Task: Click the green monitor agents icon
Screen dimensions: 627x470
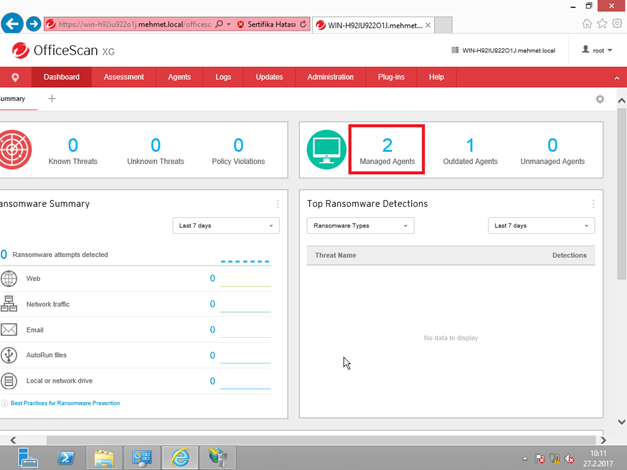Action: (326, 150)
